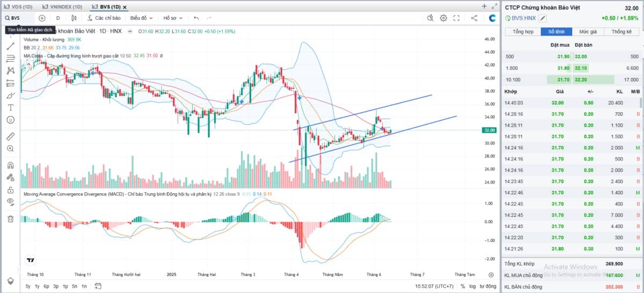Open the D timeframe interval selector

coord(58,18)
